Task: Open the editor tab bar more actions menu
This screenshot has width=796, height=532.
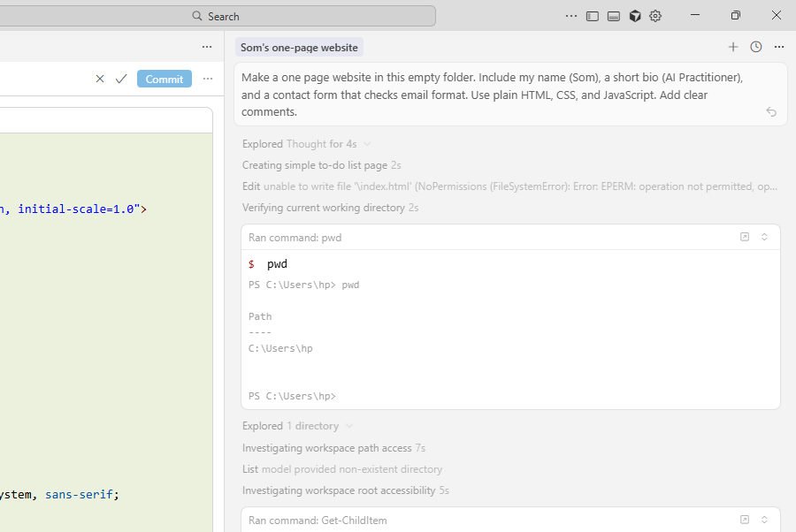Action: coord(207,47)
